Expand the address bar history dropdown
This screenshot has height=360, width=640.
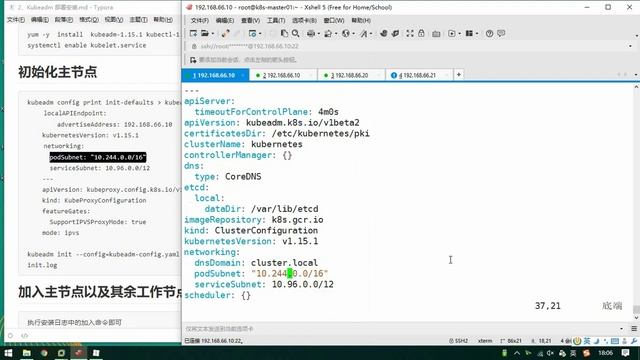(x=631, y=46)
